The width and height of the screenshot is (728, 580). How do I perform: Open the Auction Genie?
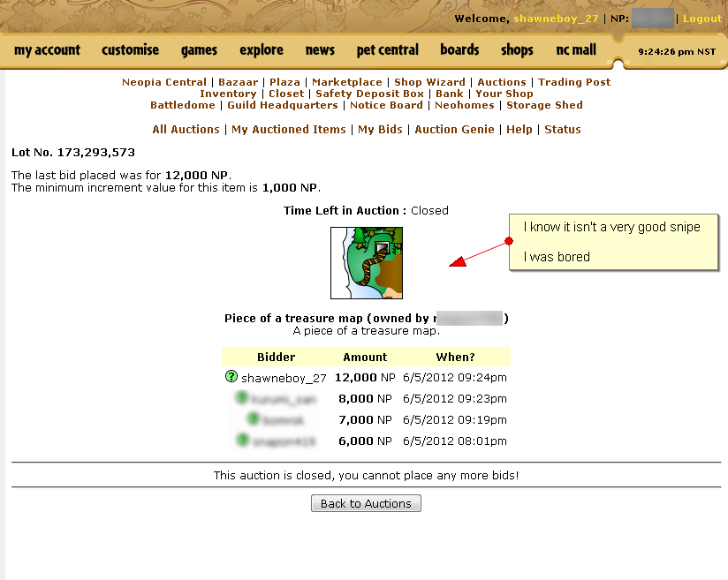pyautogui.click(x=454, y=130)
